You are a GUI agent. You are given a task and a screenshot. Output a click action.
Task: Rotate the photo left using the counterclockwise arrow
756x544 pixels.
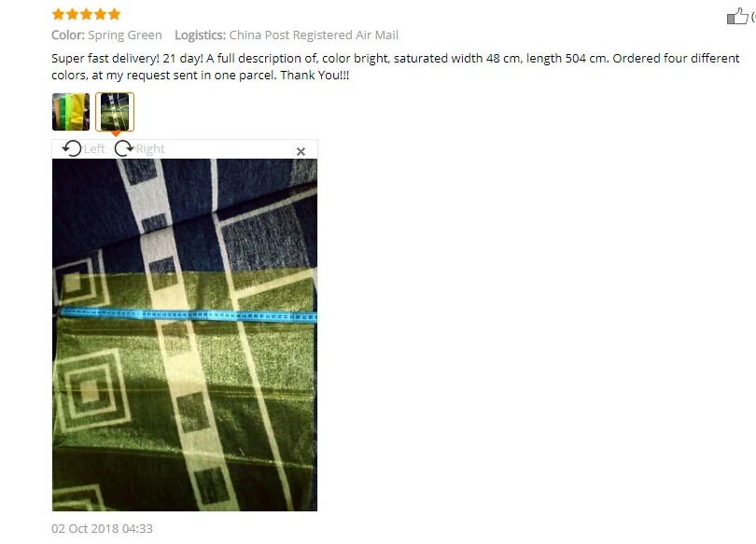[x=72, y=148]
